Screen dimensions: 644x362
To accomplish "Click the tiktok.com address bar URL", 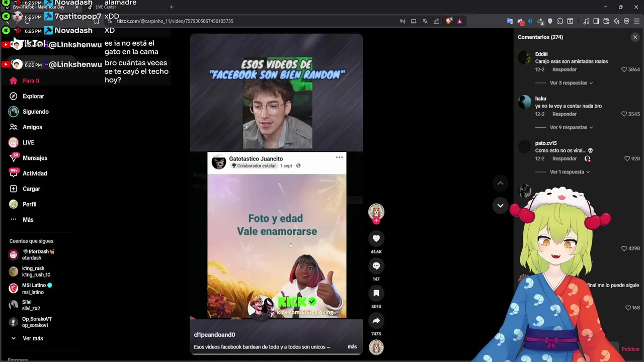I will [175, 21].
